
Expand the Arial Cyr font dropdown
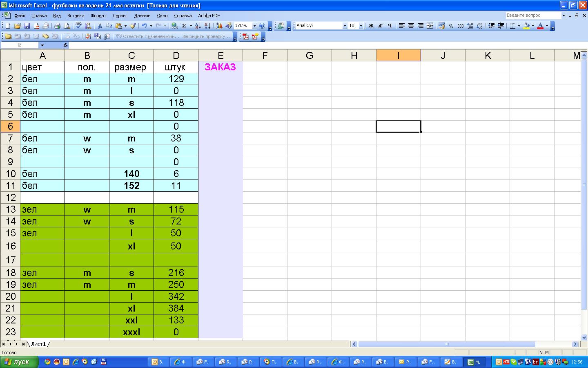(x=344, y=26)
